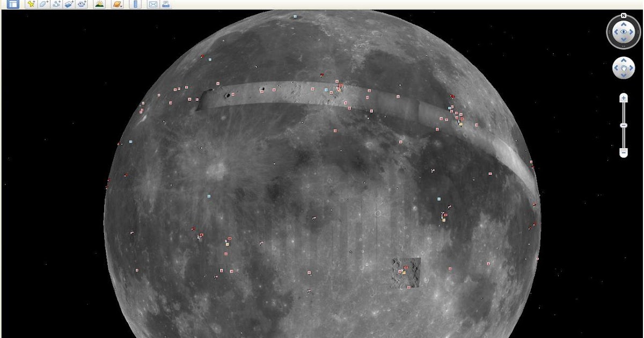The width and height of the screenshot is (644, 338).
Task: Click the hand center of move joystick
Action: [x=624, y=68]
